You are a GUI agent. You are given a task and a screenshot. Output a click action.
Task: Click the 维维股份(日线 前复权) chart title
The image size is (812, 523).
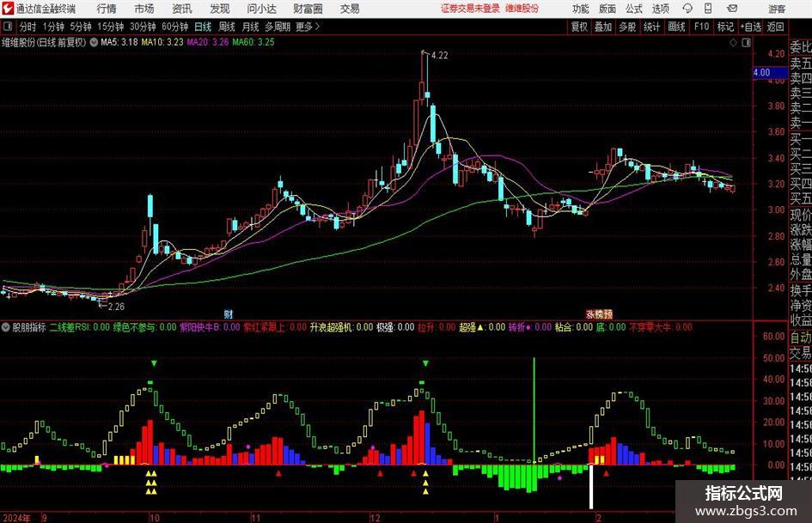[x=44, y=42]
